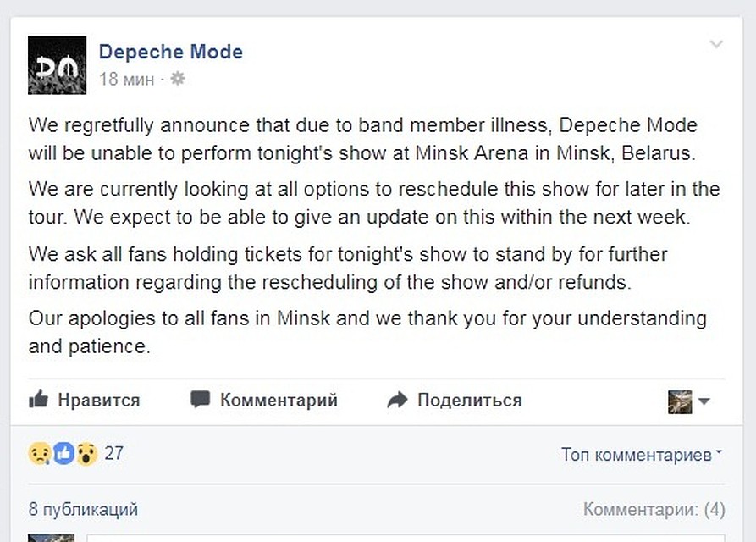Open the 18 мин timestamp link
The image size is (756, 542).
pyautogui.click(x=126, y=79)
